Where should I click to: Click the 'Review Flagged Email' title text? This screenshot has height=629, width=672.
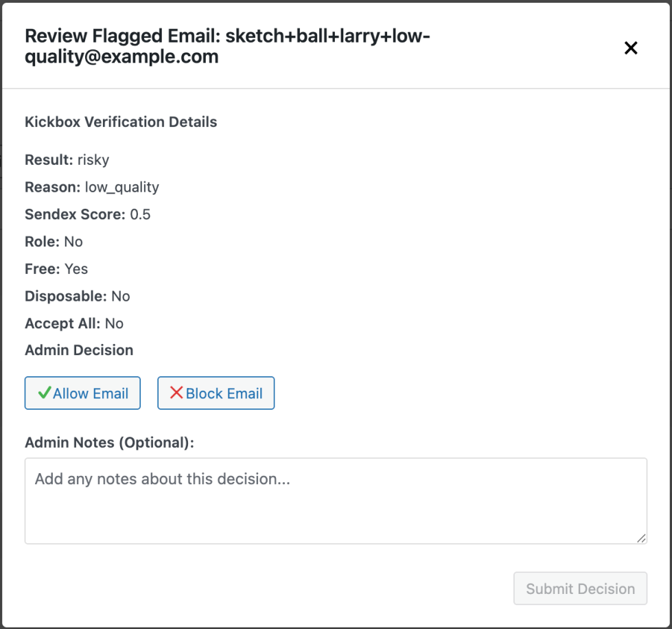point(121,36)
